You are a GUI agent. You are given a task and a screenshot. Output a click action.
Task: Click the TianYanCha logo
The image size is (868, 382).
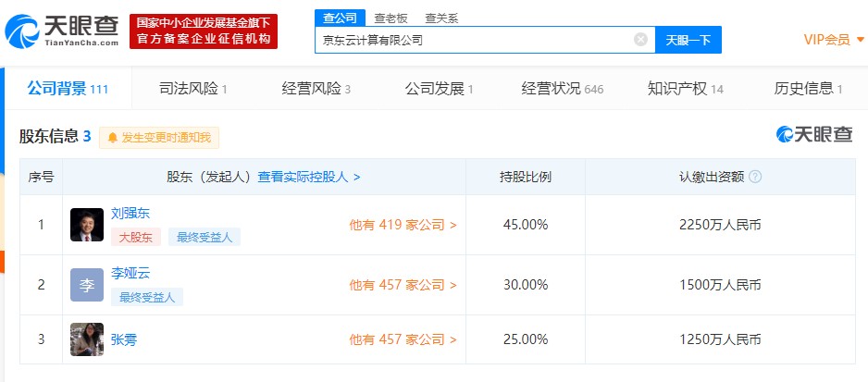pyautogui.click(x=61, y=31)
